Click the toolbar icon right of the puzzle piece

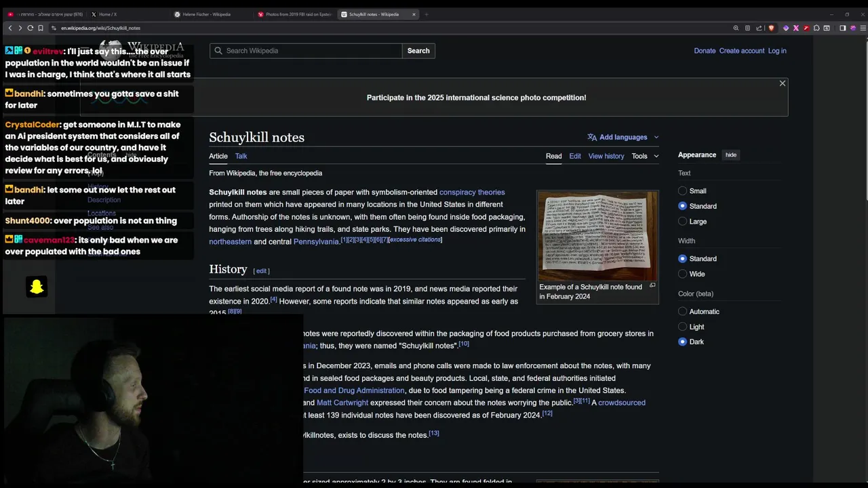827,28
